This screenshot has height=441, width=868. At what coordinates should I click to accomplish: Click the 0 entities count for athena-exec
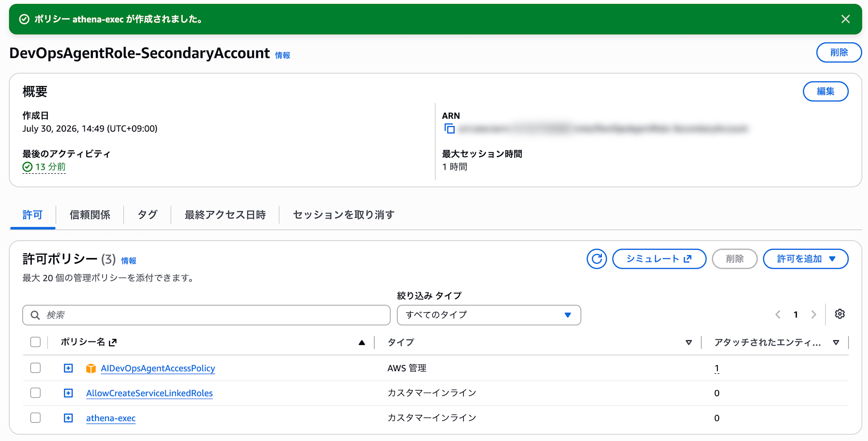click(717, 418)
